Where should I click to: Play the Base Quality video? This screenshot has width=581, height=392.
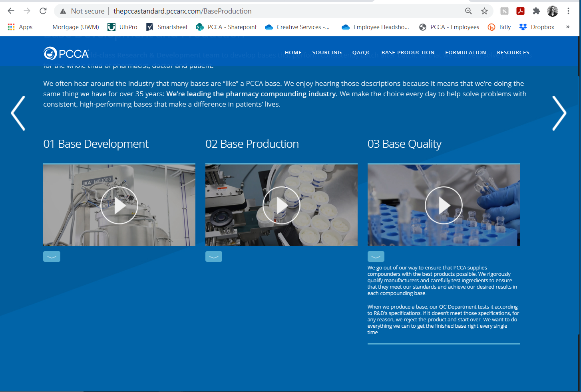pos(444,205)
